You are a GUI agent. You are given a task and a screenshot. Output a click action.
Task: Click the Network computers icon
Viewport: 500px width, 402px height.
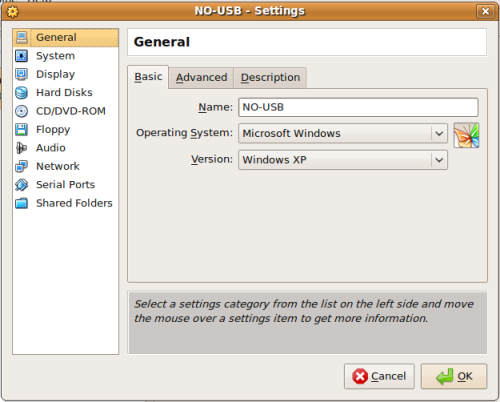[x=22, y=166]
